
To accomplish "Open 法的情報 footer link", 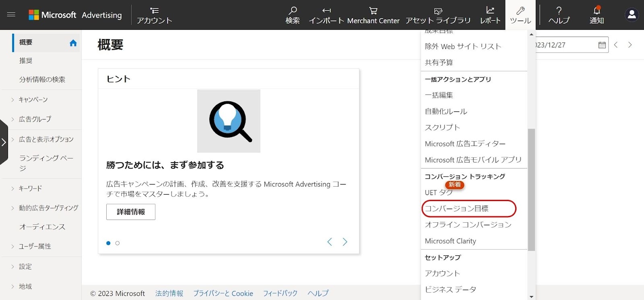I will pyautogui.click(x=169, y=294).
